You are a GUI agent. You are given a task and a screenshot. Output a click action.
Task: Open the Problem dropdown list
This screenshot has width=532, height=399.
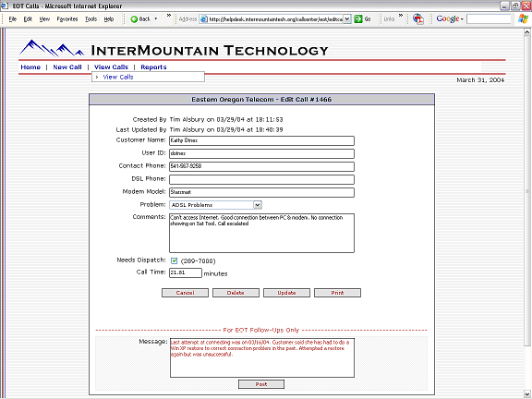point(215,205)
